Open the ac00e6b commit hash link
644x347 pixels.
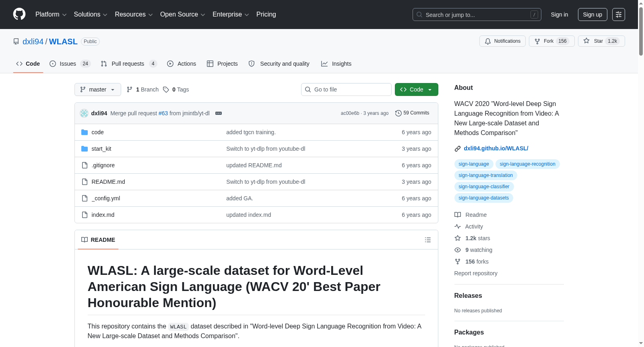(x=350, y=113)
